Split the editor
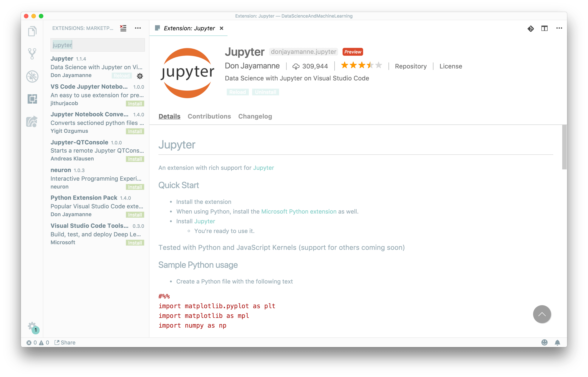 [545, 28]
